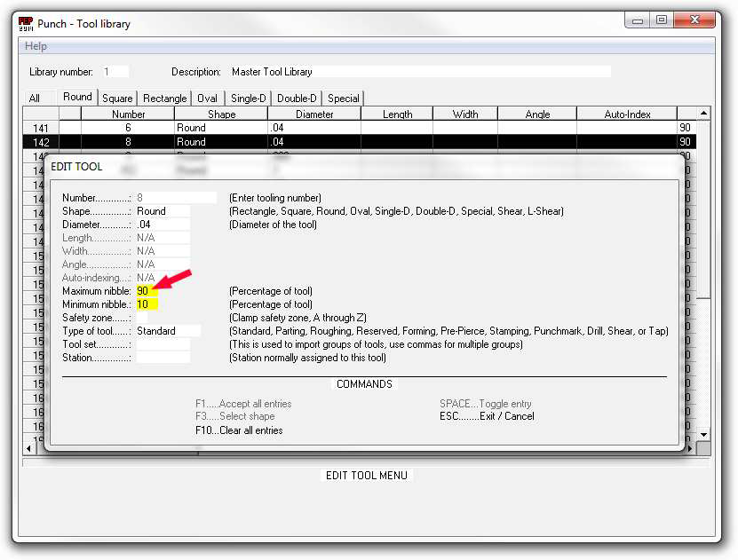Select the Oval tab
The height and width of the screenshot is (560, 738).
pyautogui.click(x=207, y=99)
